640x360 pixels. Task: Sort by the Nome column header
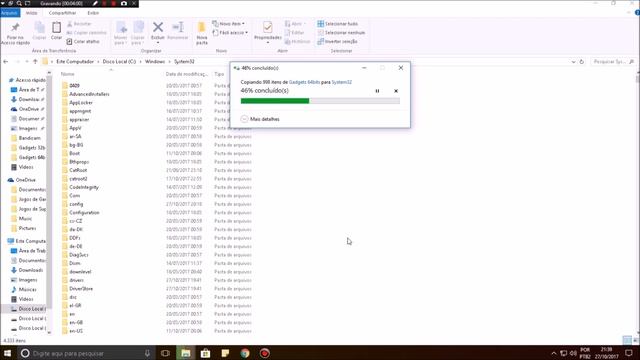[x=67, y=74]
